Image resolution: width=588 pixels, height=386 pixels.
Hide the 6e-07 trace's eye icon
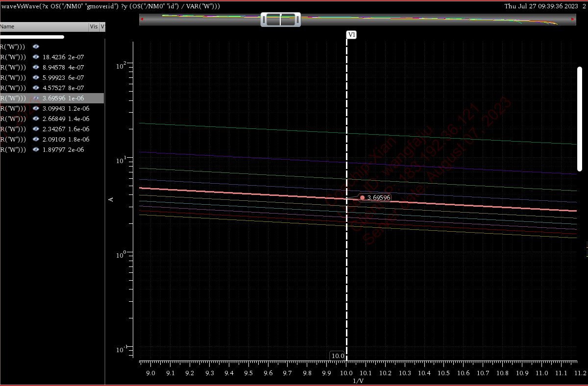point(36,77)
